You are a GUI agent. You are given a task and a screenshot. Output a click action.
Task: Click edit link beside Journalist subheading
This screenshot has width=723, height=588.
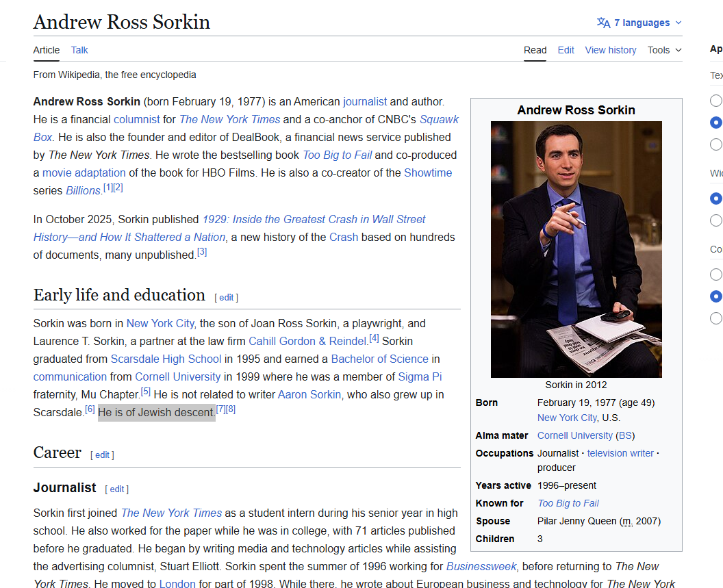point(116,489)
